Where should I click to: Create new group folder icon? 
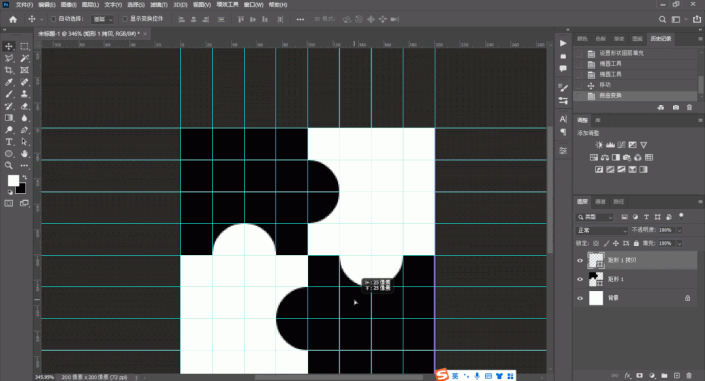[x=665, y=376]
